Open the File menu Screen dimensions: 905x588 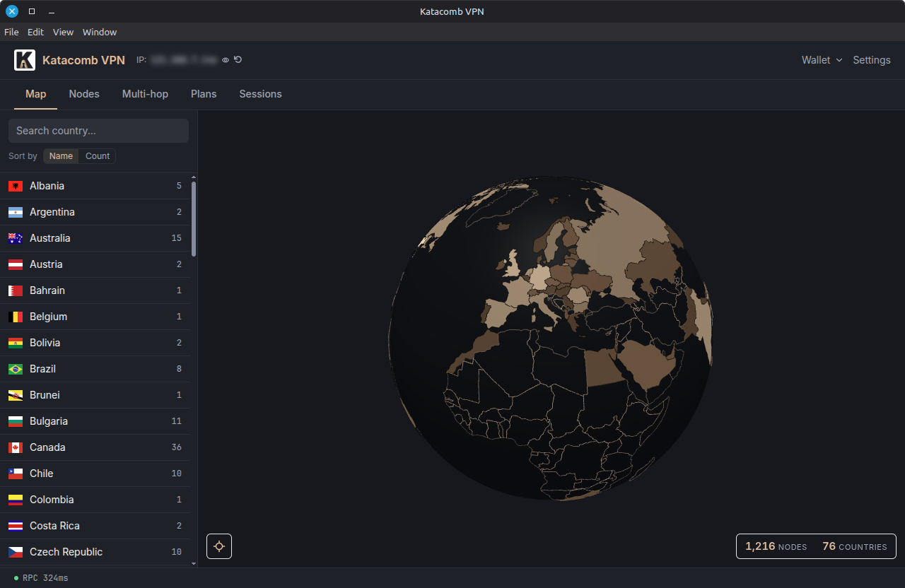click(11, 32)
